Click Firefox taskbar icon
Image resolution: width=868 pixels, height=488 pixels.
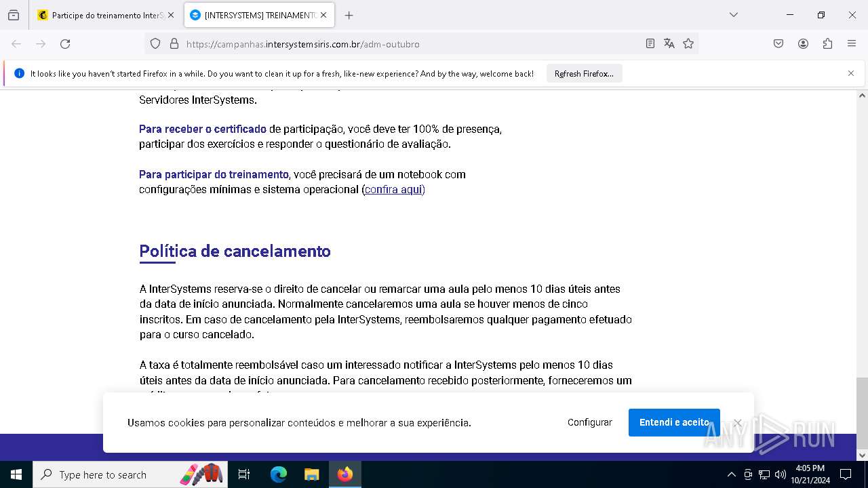click(345, 474)
